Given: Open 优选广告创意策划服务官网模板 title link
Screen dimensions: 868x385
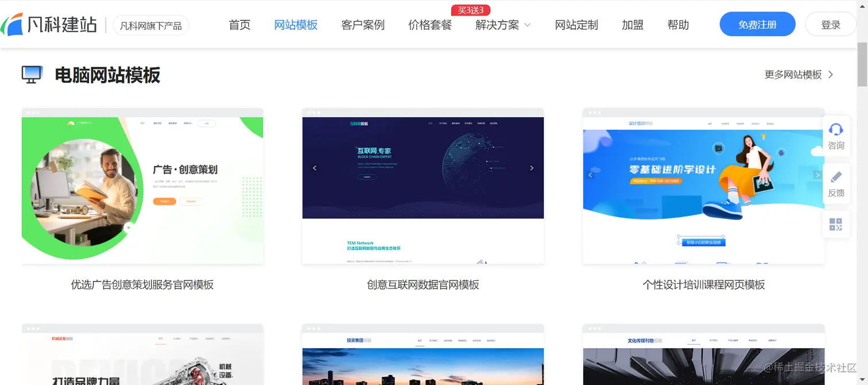Looking at the screenshot, I should click(x=142, y=284).
